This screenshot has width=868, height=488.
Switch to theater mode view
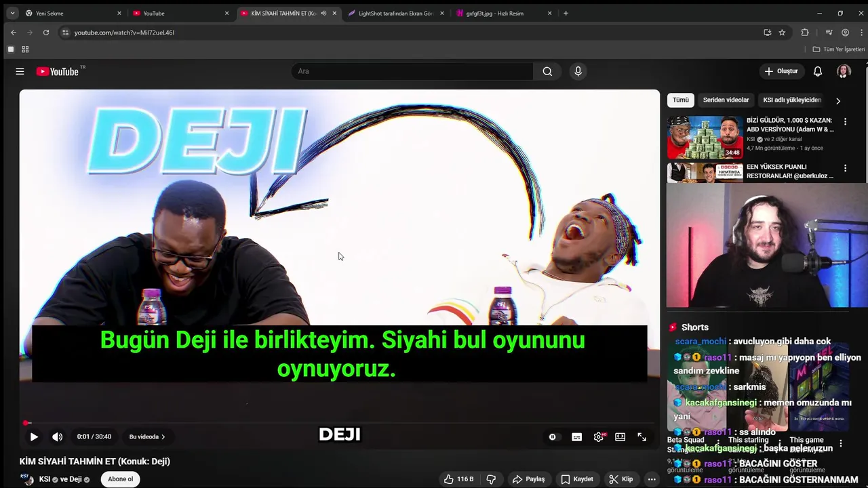coord(620,437)
